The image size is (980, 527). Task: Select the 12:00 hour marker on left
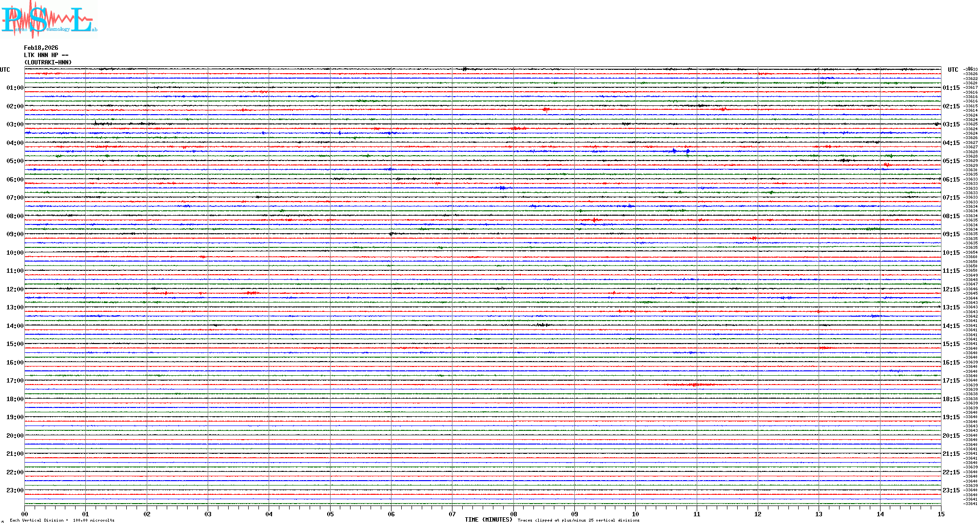15,289
